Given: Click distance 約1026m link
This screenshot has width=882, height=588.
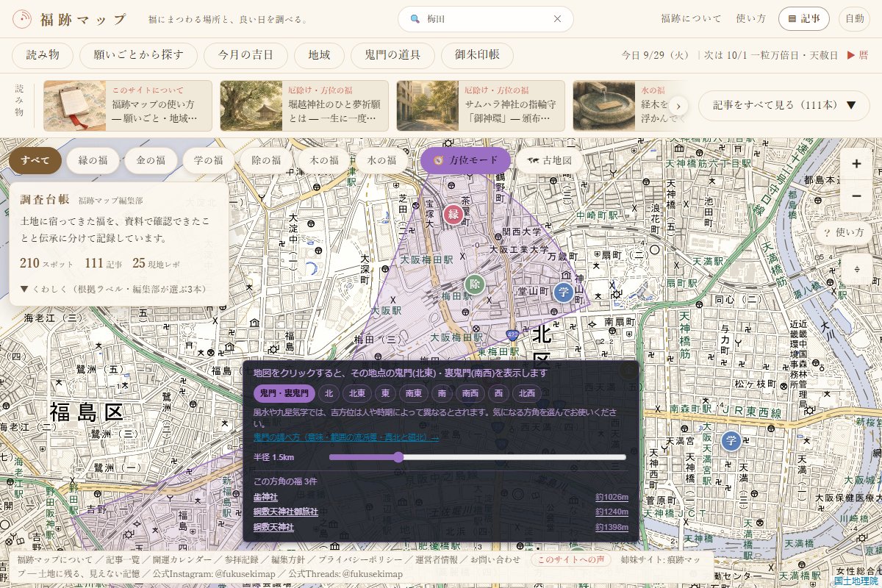Looking at the screenshot, I should point(612,498).
